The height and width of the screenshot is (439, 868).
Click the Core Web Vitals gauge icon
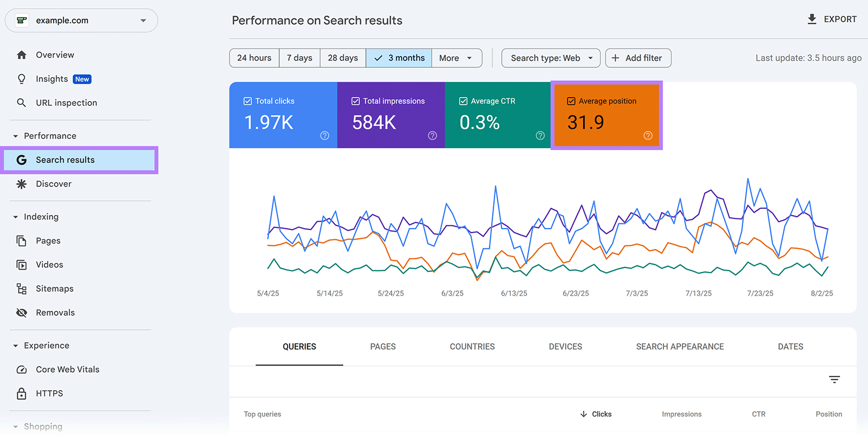pos(22,370)
